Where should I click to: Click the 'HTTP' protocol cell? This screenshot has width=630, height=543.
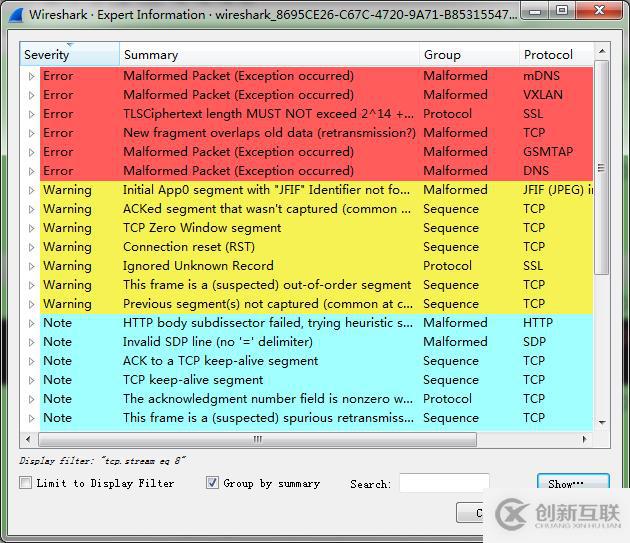point(538,323)
